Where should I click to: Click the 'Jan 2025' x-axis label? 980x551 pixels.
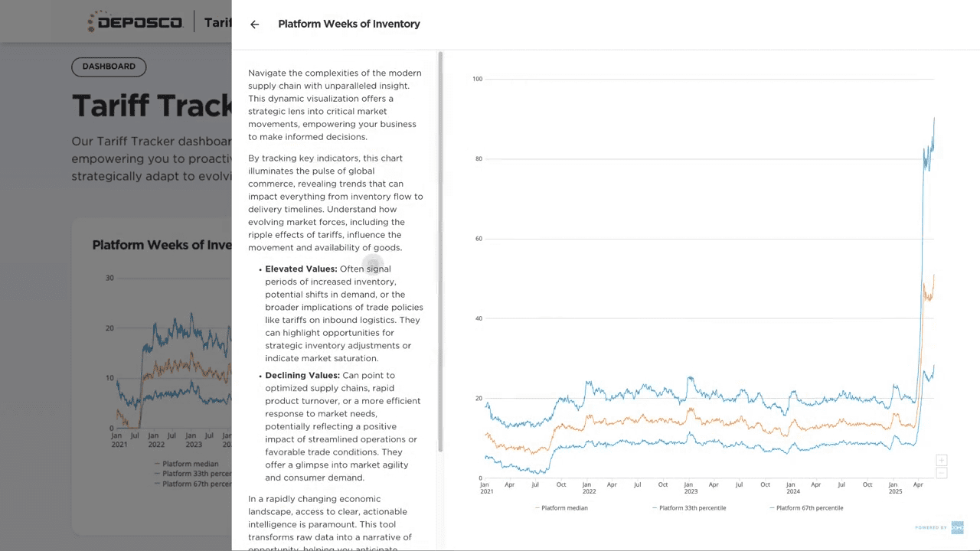(895, 487)
